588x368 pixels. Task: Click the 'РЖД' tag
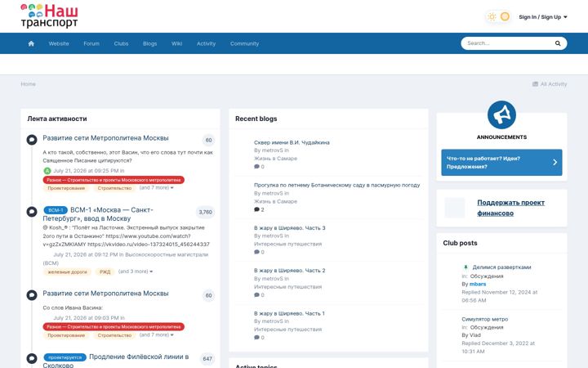(105, 272)
